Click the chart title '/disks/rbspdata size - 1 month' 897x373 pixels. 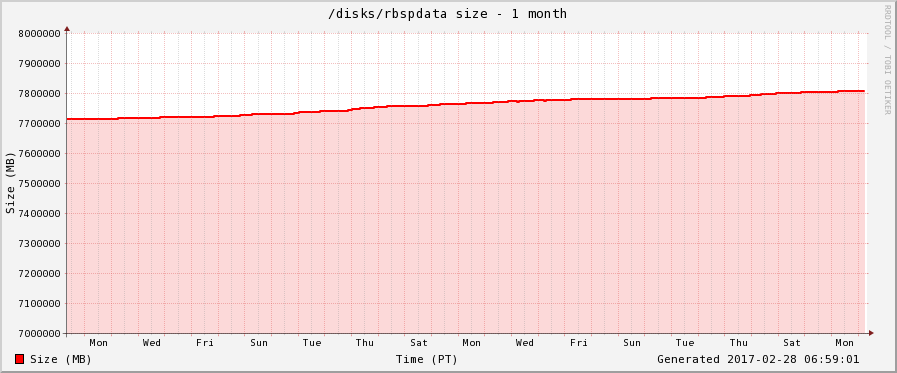[447, 14]
